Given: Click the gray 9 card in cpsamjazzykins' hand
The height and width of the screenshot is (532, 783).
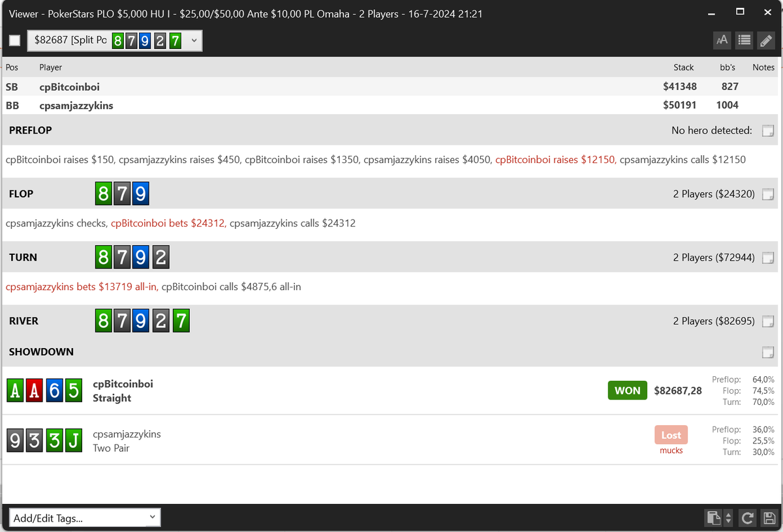Looking at the screenshot, I should pos(15,441).
